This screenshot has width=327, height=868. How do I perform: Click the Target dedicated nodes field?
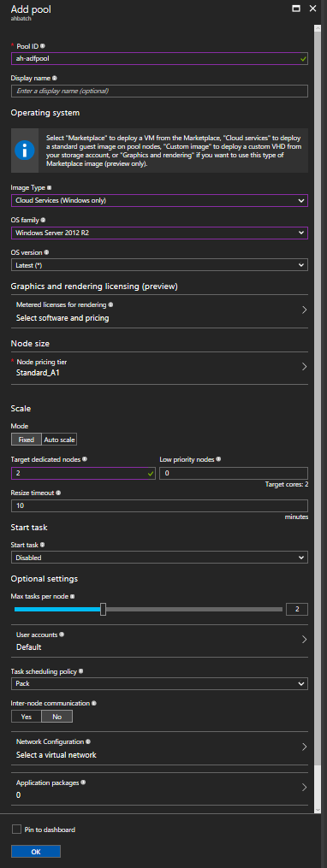[83, 473]
